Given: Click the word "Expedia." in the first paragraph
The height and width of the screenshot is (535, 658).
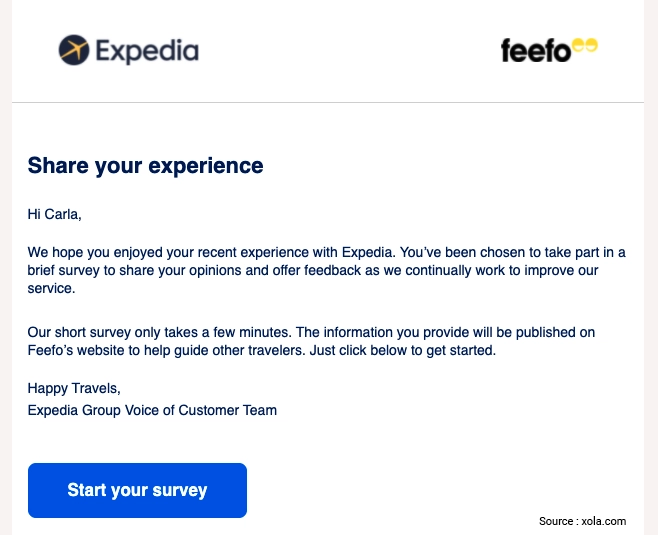Looking at the screenshot, I should tap(368, 253).
